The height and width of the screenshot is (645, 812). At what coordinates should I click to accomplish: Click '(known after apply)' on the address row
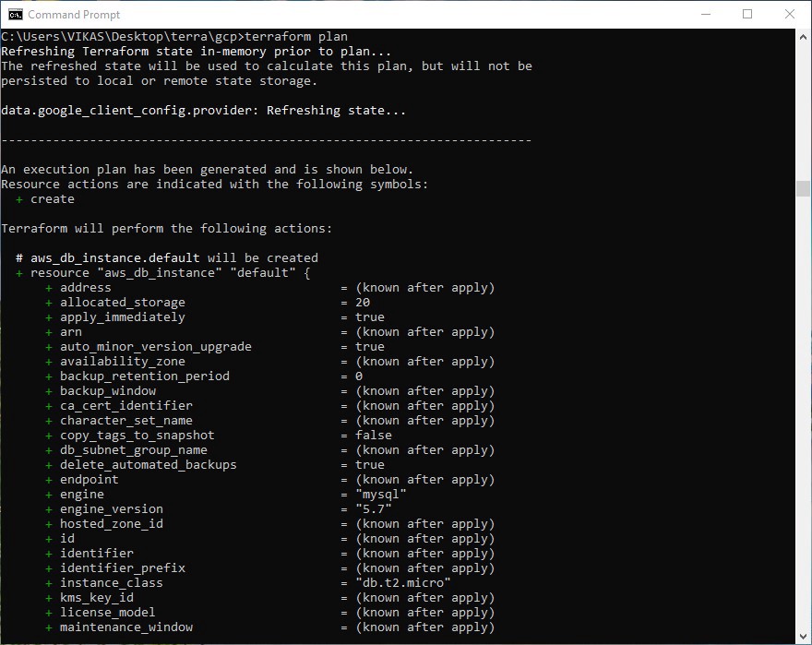click(424, 288)
